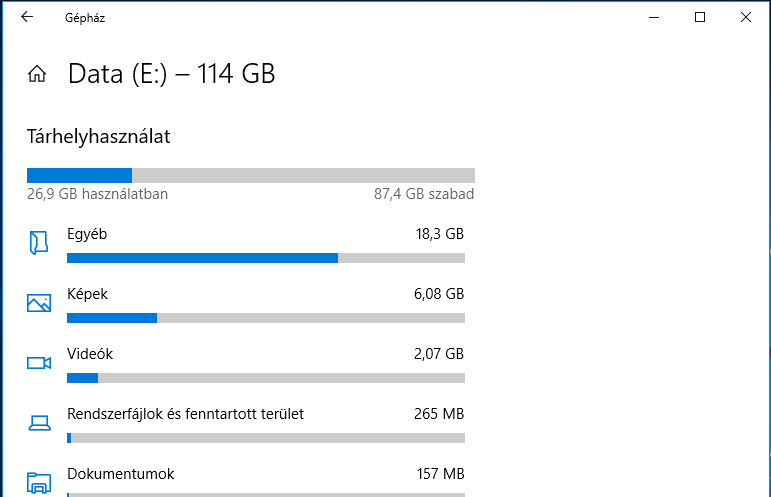Maximize the Gépház window
The image size is (771, 497).
point(700,17)
